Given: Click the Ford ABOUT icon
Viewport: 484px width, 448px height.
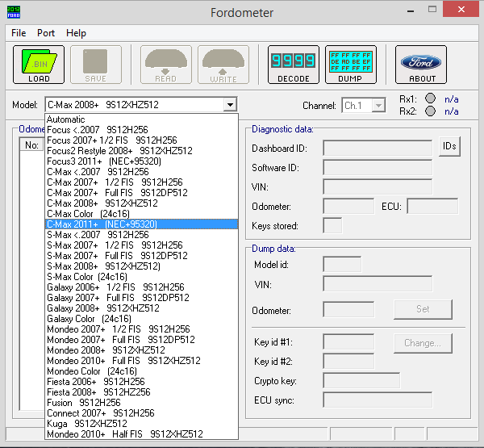Looking at the screenshot, I should click(x=421, y=65).
